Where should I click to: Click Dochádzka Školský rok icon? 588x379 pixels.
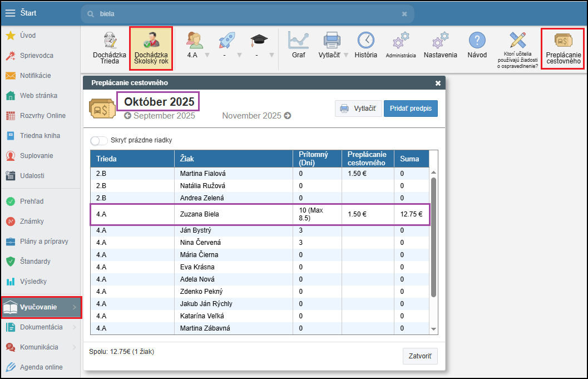tap(151, 48)
